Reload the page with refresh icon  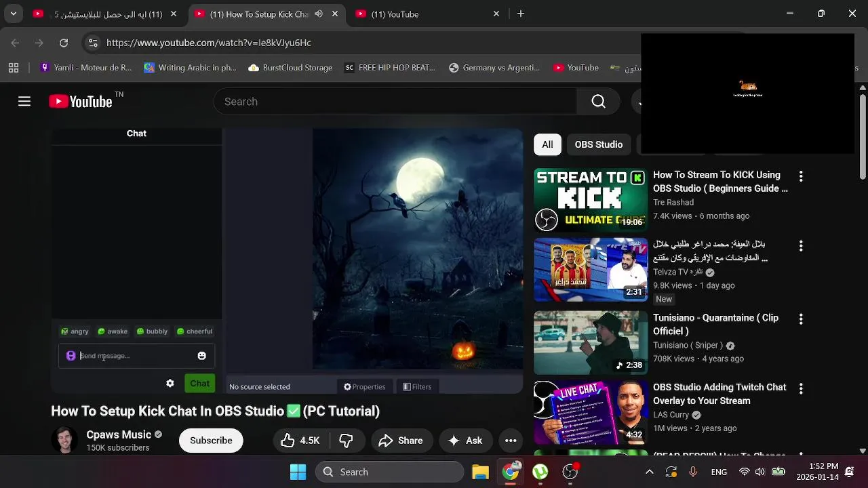(x=64, y=43)
